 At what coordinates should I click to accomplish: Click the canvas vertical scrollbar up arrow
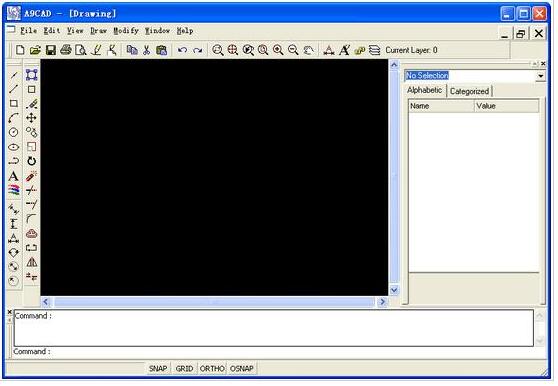[394, 65]
